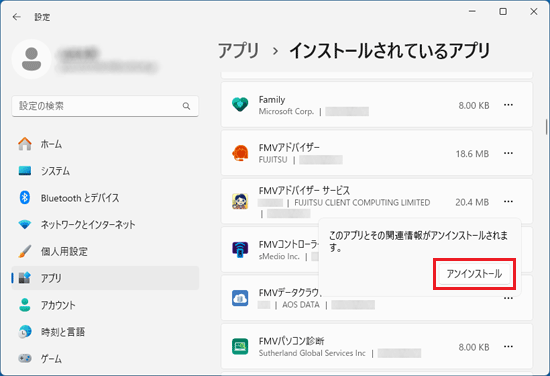Viewport: 550px width, 376px height.
Task: Select the FMVアドバイザー サービス title
Action: (x=304, y=191)
